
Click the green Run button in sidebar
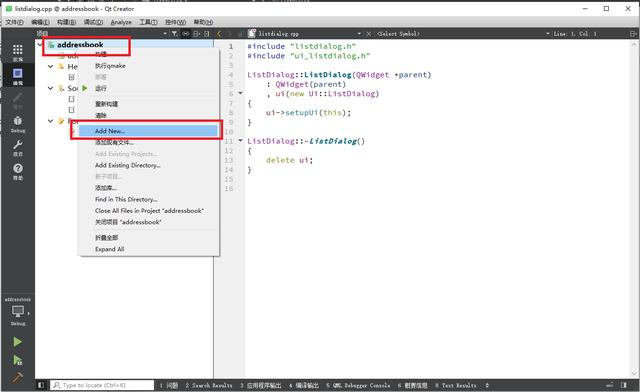coord(17,341)
